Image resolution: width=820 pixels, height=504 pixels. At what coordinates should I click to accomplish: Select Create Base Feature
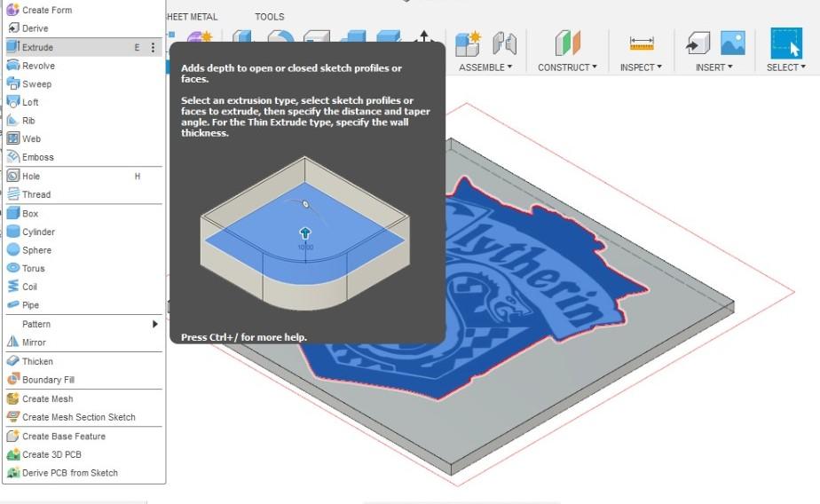(x=83, y=436)
